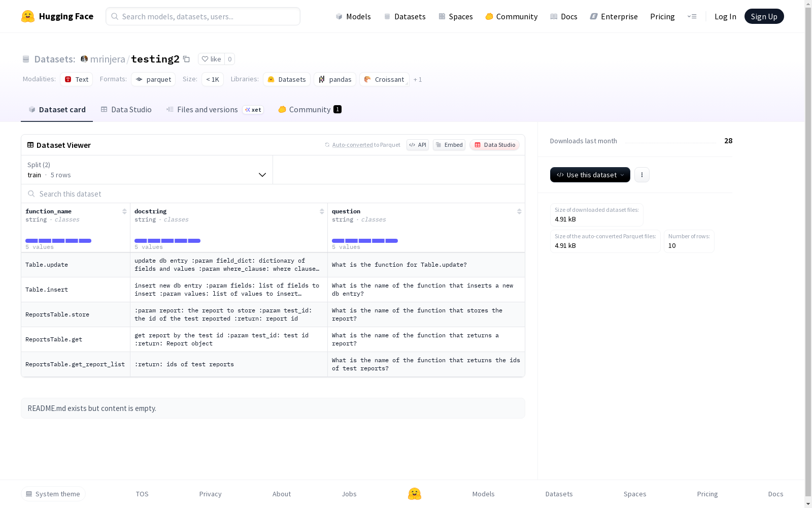Open Privacy link in footer

[x=211, y=494]
